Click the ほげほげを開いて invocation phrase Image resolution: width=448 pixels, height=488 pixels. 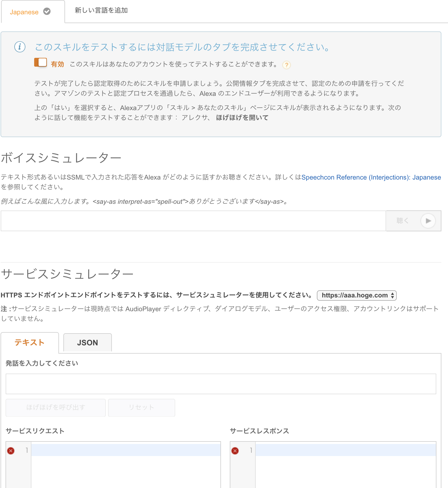tap(242, 118)
